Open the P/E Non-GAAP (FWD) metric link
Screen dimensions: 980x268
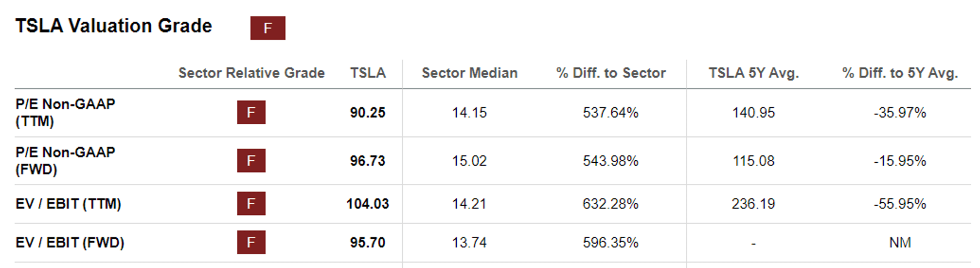click(x=65, y=161)
